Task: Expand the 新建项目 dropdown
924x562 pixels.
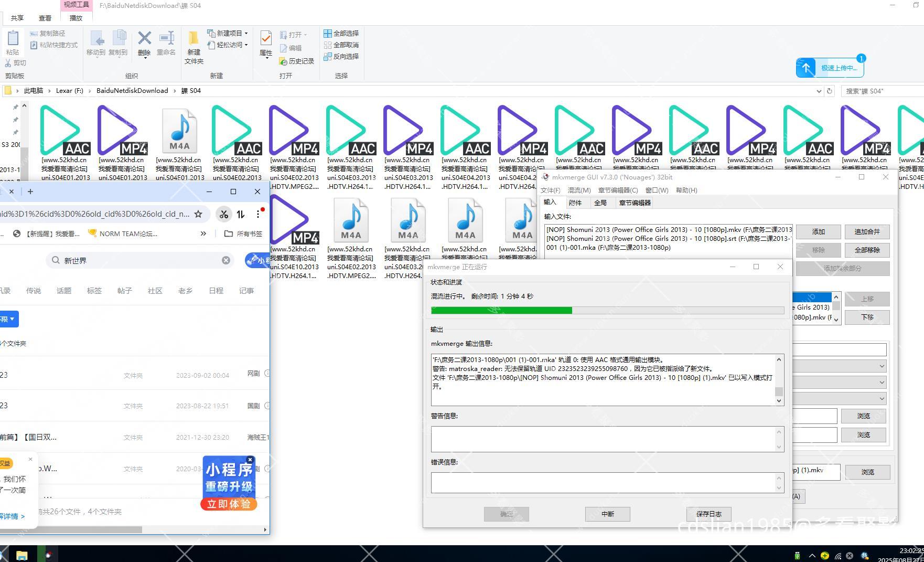Action: [x=246, y=33]
